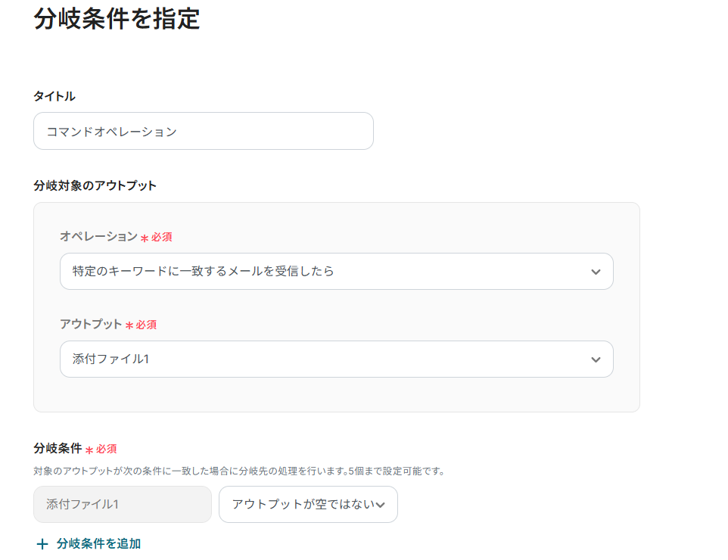Click the 分岐対象のアウトプット section label
This screenshot has width=728, height=560.
95,185
